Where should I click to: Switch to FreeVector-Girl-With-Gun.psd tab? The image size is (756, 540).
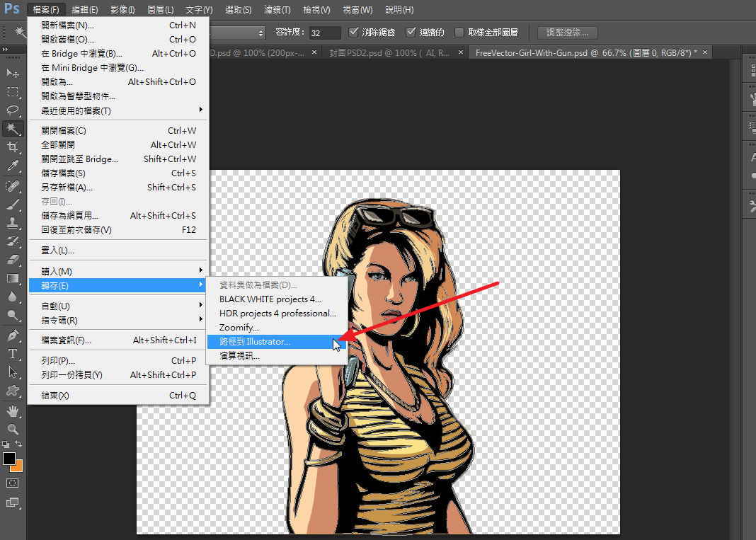click(586, 52)
